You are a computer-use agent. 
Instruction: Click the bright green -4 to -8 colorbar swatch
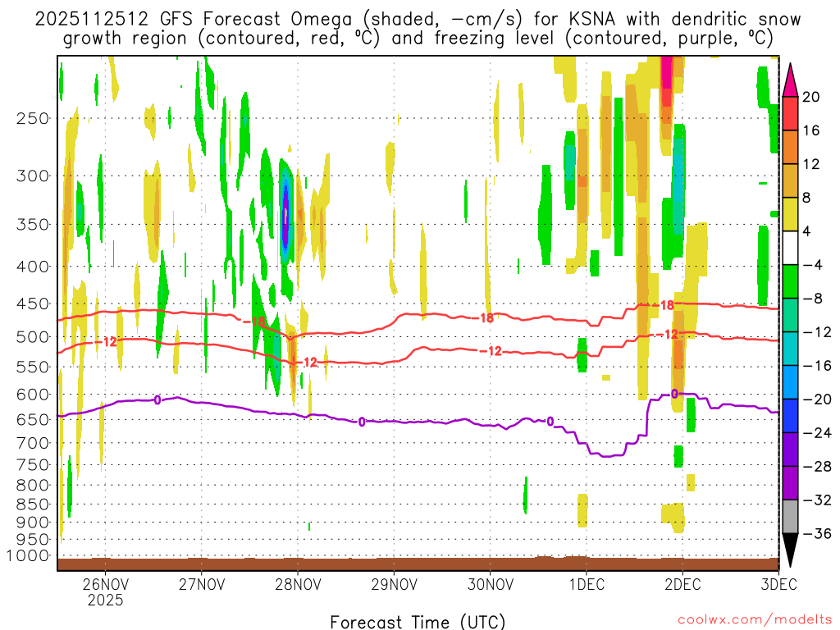[790, 281]
